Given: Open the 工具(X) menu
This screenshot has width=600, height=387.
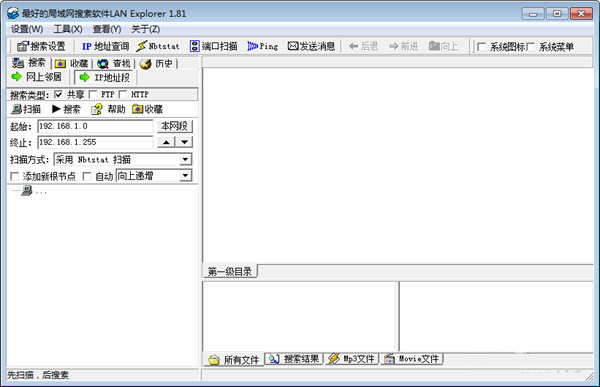Looking at the screenshot, I should [x=68, y=29].
